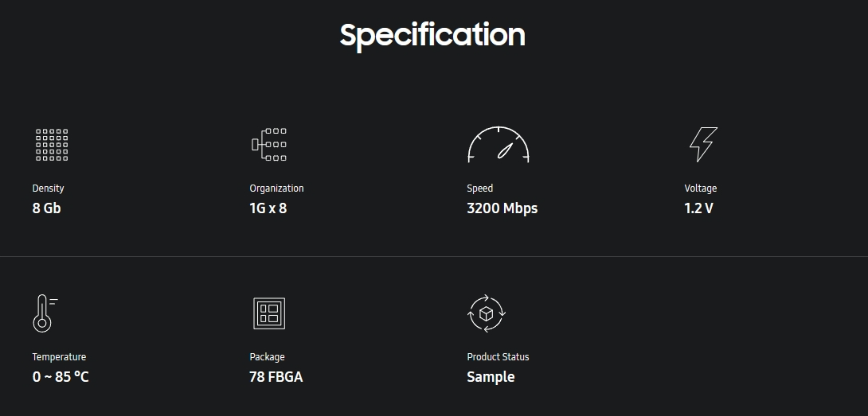This screenshot has width=868, height=416.
Task: Click the Voltage label text
Action: point(701,188)
